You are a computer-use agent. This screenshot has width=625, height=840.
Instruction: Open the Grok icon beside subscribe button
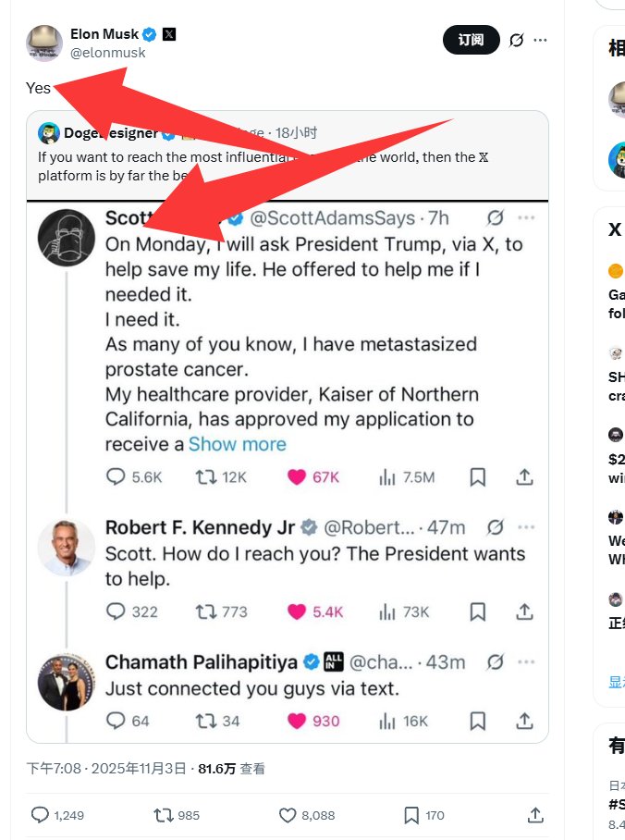(517, 40)
